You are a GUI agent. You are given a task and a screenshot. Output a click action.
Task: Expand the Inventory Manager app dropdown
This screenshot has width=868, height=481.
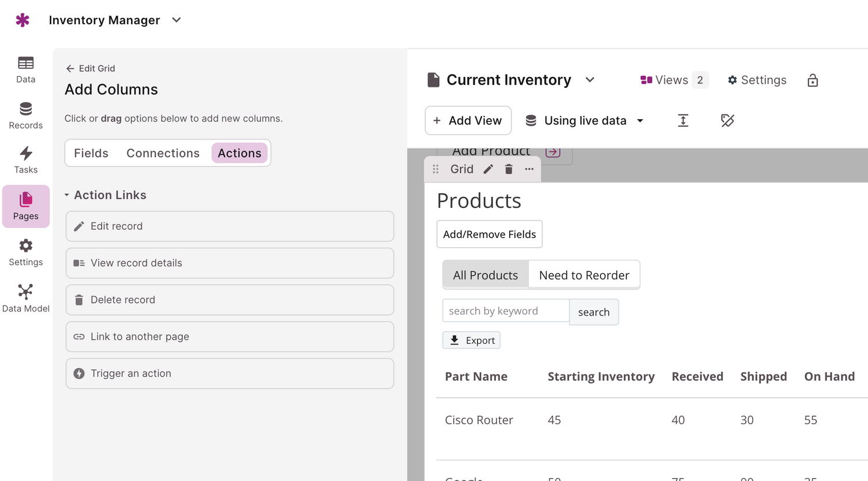(176, 20)
